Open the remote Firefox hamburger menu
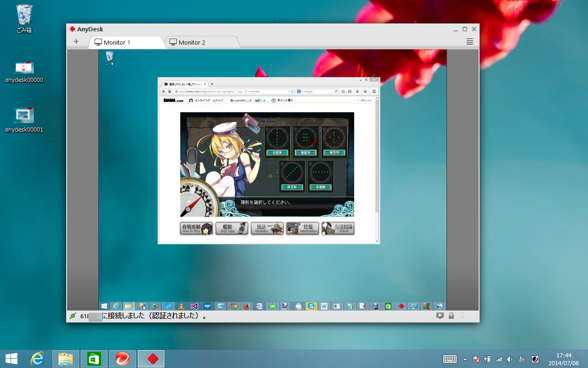Viewport: 588px width, 368px height. (374, 92)
